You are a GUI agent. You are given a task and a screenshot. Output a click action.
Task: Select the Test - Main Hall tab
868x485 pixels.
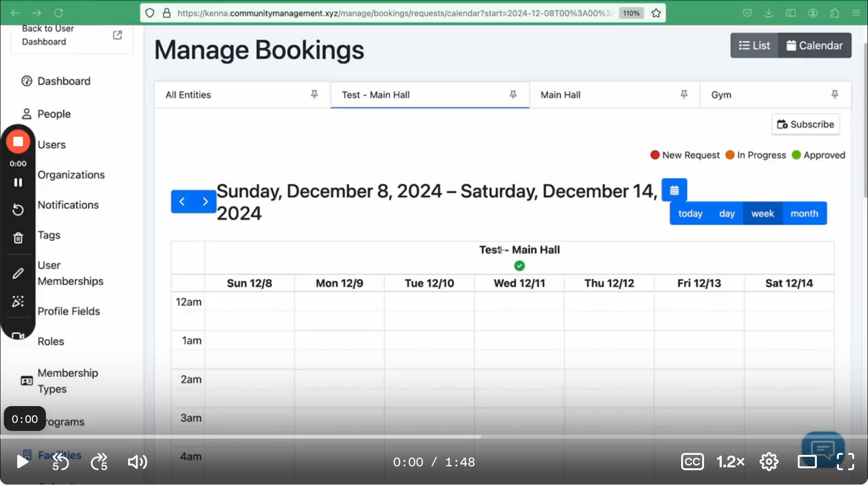pyautogui.click(x=430, y=95)
